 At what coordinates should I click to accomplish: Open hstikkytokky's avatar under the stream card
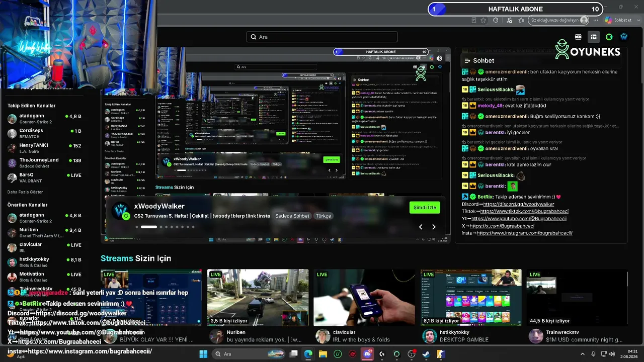click(x=429, y=336)
